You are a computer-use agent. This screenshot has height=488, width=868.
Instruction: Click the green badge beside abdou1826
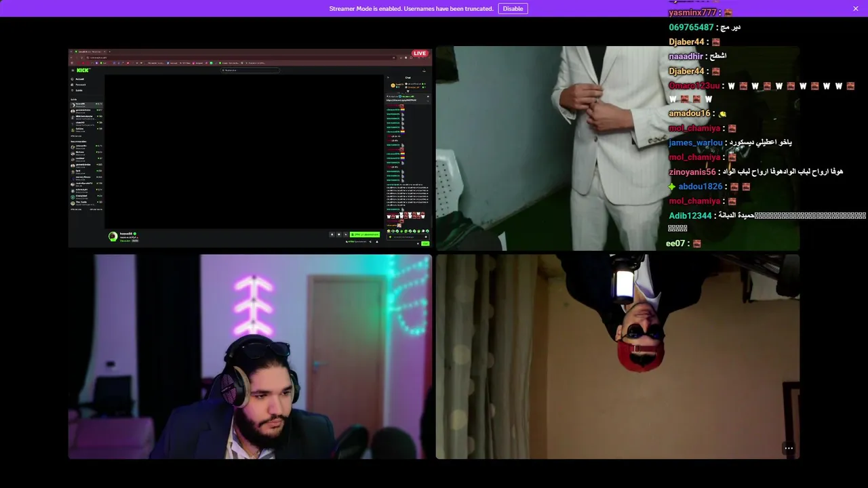[672, 186]
